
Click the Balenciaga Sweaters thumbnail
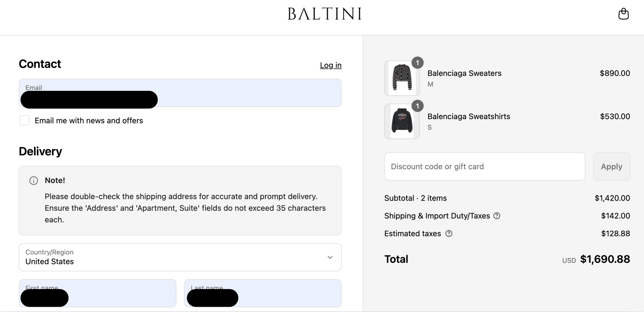click(402, 78)
